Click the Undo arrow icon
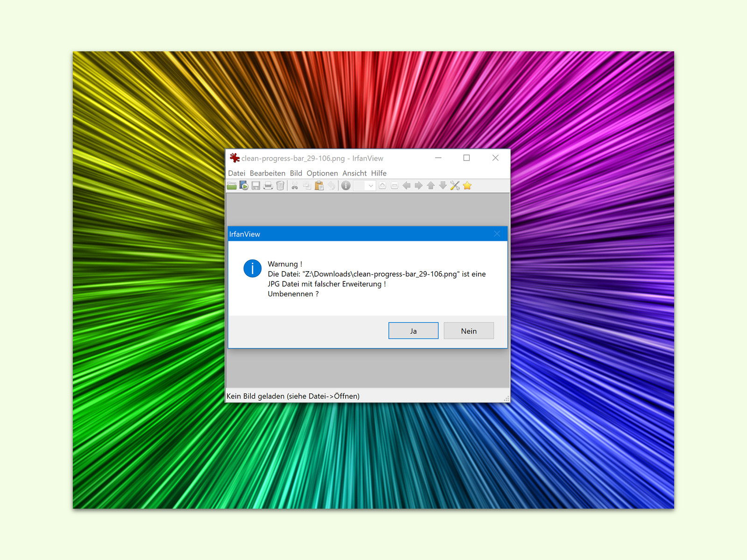The image size is (747, 560). 331,186
